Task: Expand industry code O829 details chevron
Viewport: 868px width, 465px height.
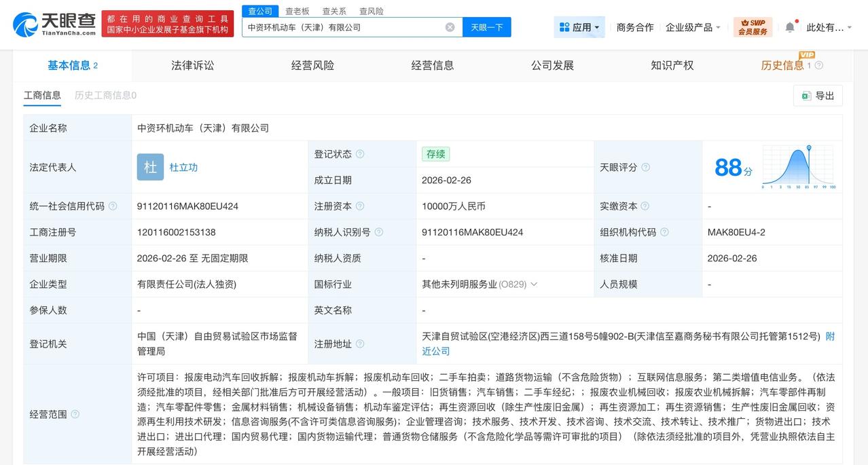Action: (535, 284)
